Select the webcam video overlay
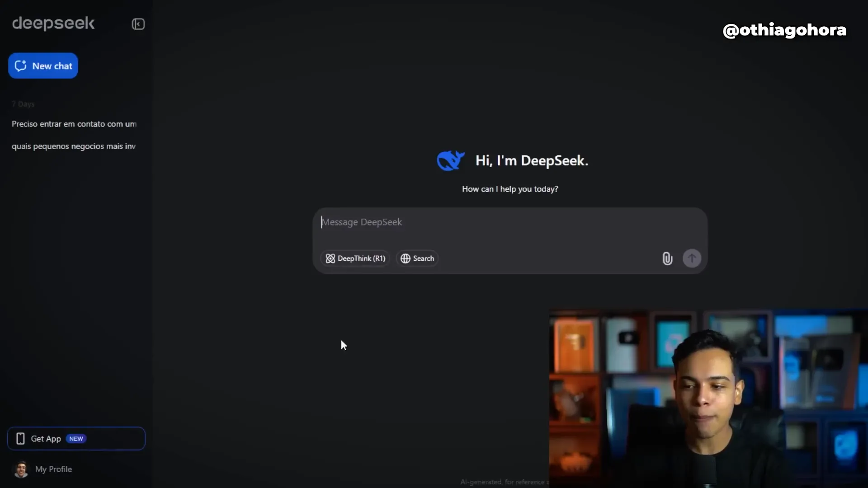The height and width of the screenshot is (488, 868). click(708, 399)
